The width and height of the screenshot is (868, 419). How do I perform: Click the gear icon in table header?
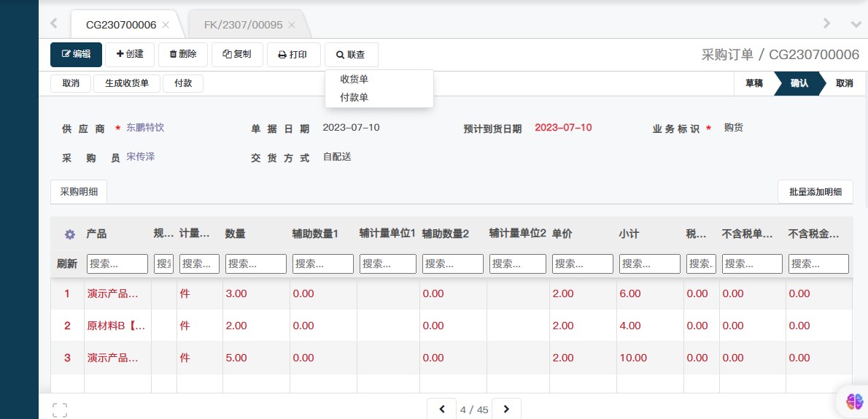click(x=70, y=234)
